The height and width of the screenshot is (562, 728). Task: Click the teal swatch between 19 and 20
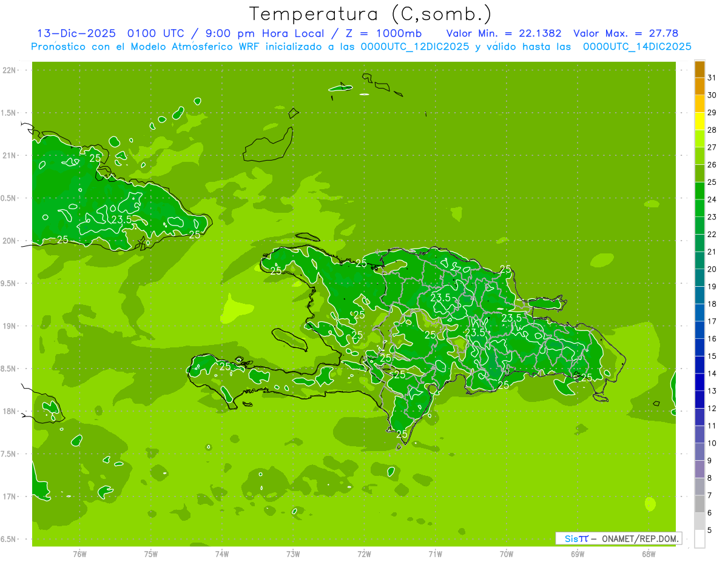point(699,278)
